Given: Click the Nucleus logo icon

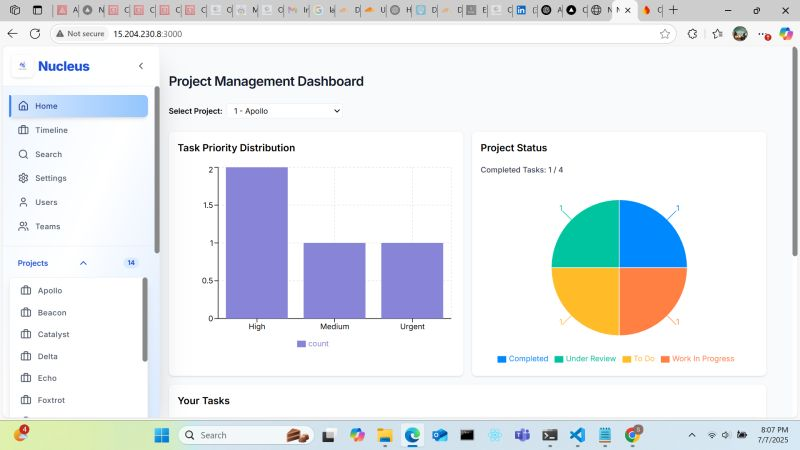Looking at the screenshot, I should [x=22, y=66].
